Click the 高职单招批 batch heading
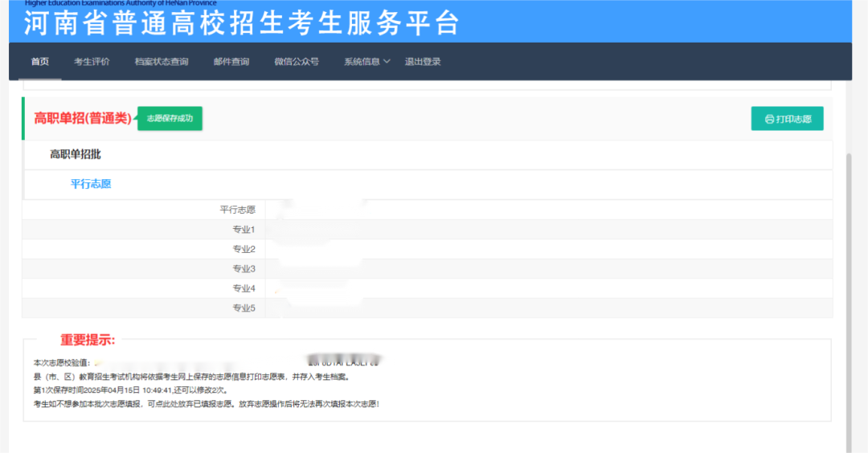 76,154
